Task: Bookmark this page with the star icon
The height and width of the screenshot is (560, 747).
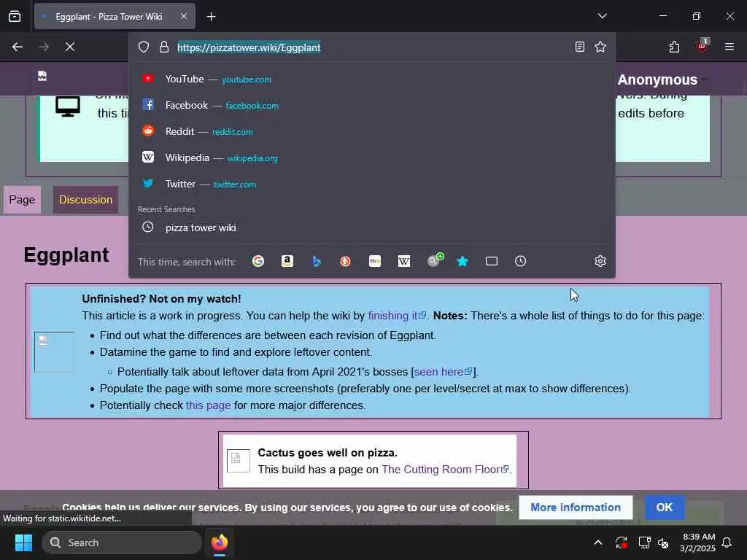Action: (600, 47)
